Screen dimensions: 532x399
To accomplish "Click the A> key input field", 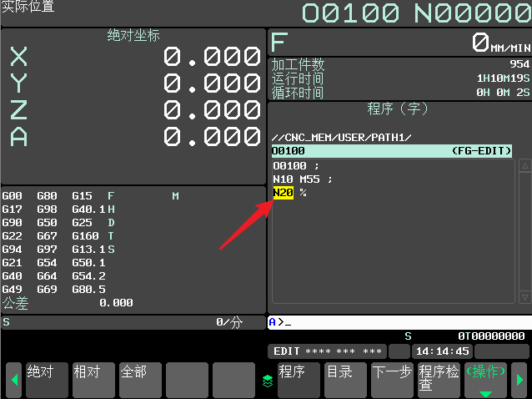I will pyautogui.click(x=399, y=322).
